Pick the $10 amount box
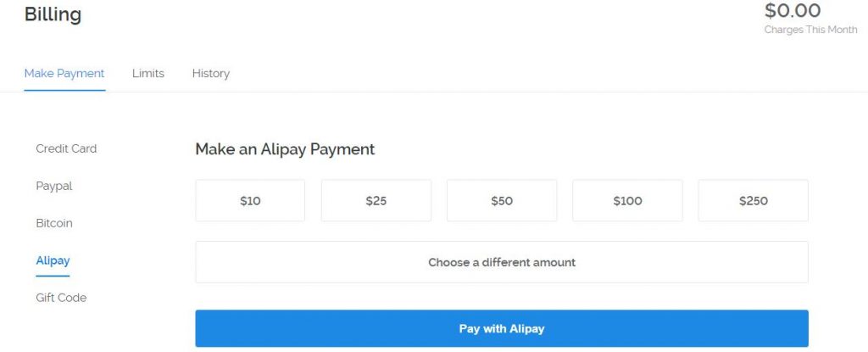Screen dimensions: 868x352 pyautogui.click(x=250, y=201)
